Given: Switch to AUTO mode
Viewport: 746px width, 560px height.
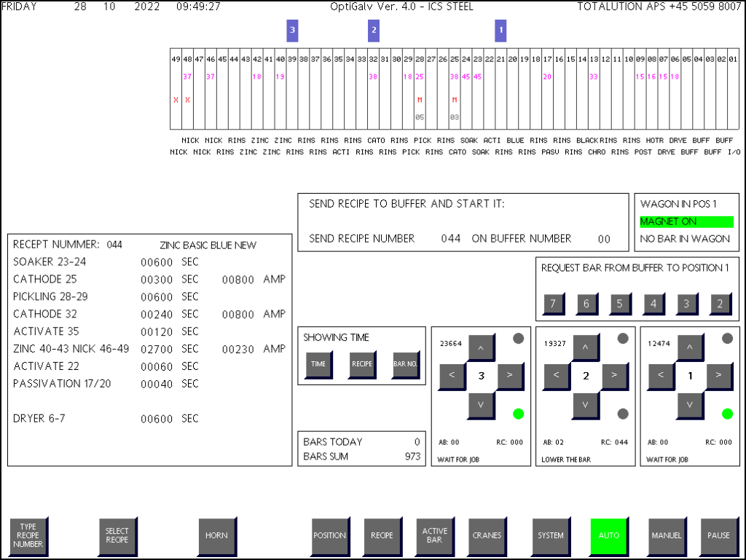Looking at the screenshot, I should (609, 536).
